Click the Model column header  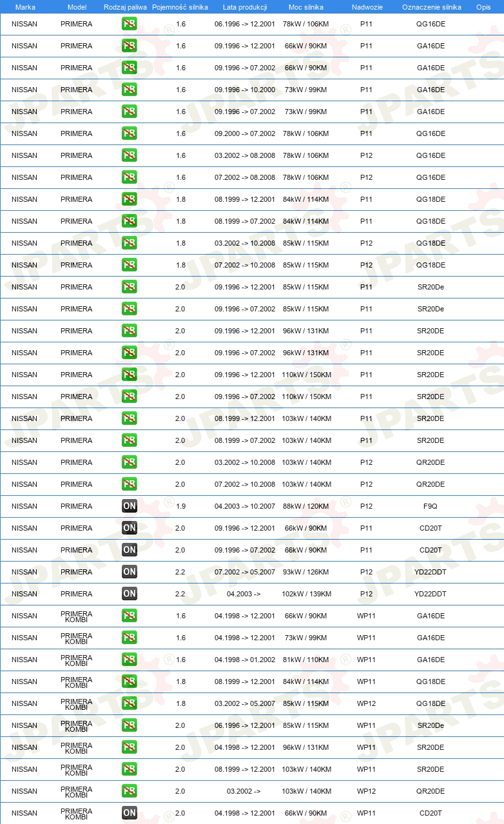(77, 7)
